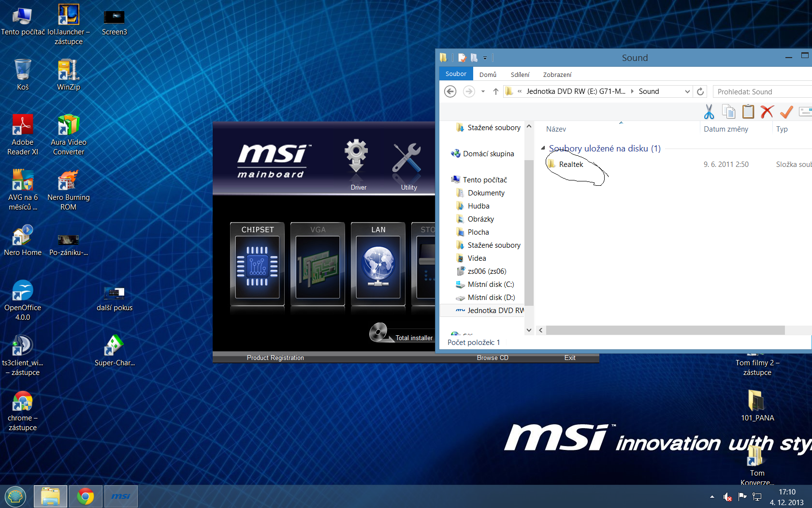Click Browse CD button
Screen dimensions: 812x508
tap(493, 358)
